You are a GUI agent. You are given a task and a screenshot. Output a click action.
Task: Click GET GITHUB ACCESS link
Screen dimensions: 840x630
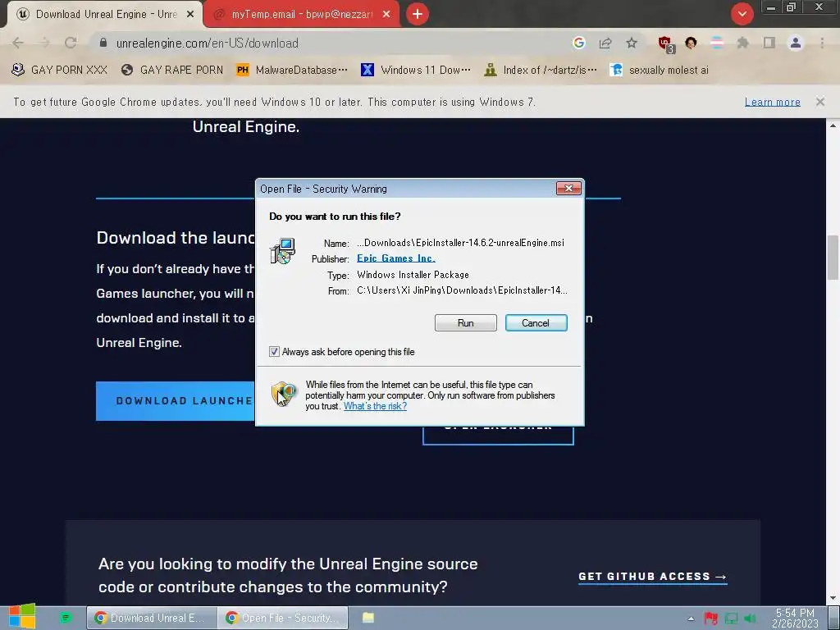coord(652,577)
